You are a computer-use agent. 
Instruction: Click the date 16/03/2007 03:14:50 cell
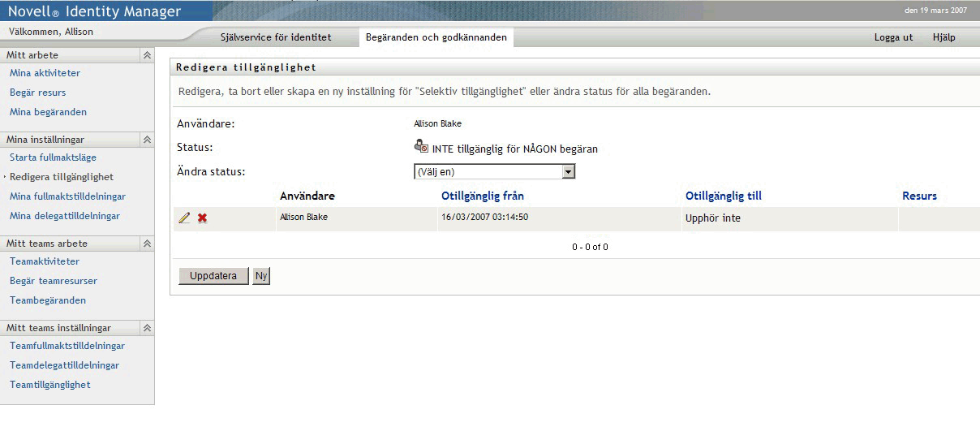pyautogui.click(x=485, y=218)
